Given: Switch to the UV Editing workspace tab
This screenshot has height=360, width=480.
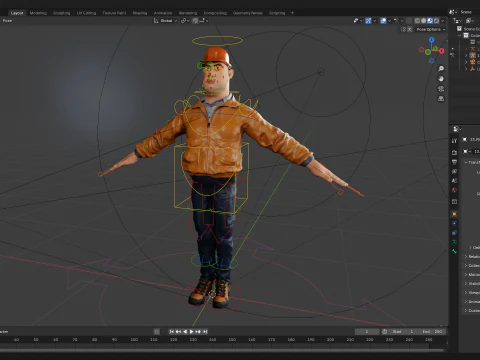Looking at the screenshot, I should 86,13.
